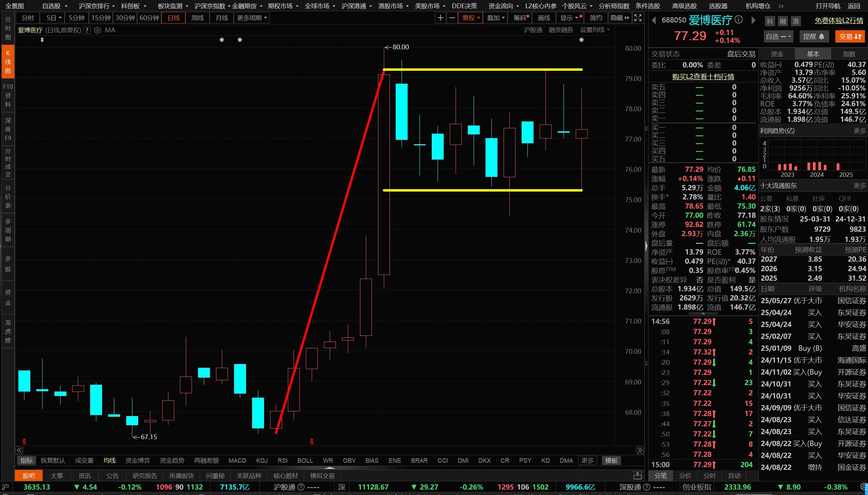Expand more menu items chevron in top bar
The image size is (868, 495).
[x=781, y=6]
